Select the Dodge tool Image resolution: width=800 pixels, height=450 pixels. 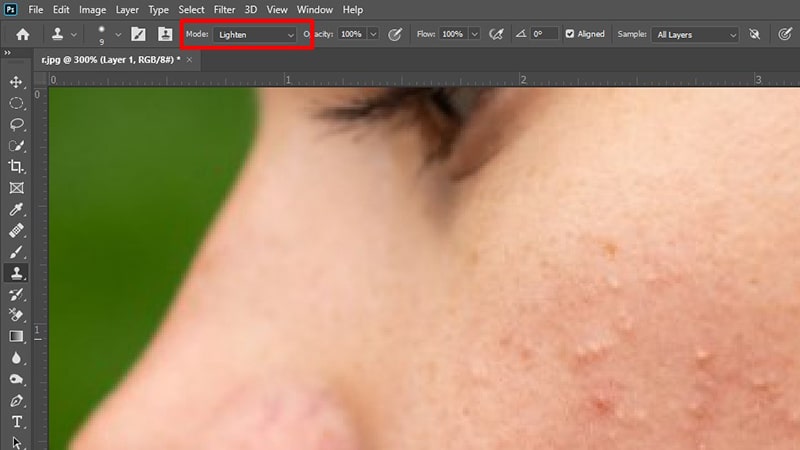click(16, 379)
